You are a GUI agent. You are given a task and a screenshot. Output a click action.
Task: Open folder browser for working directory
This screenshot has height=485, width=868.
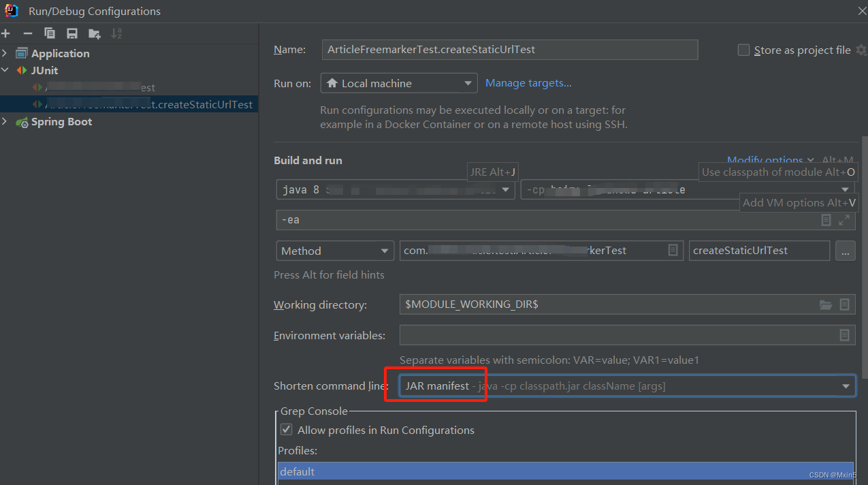(826, 304)
